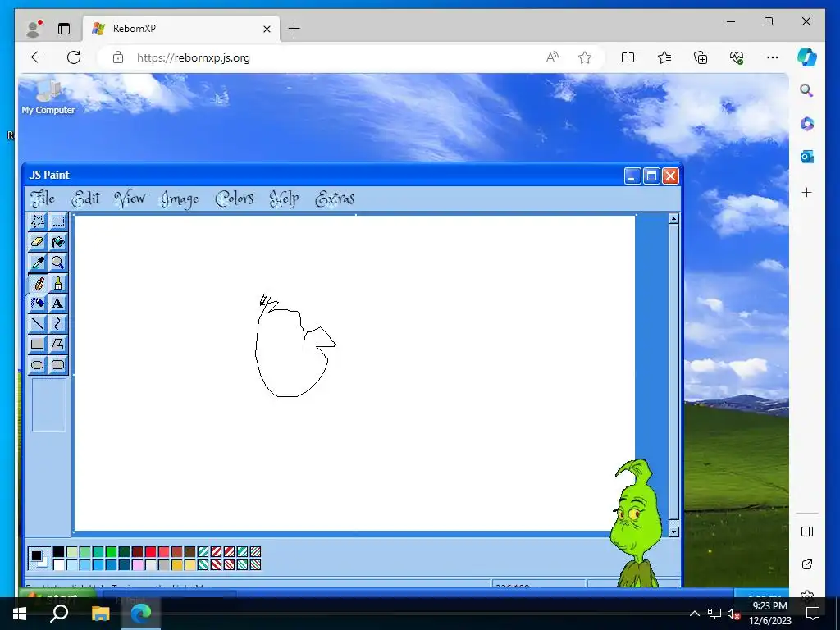
Task: Click the sidebar Add plus button
Action: pos(807,192)
